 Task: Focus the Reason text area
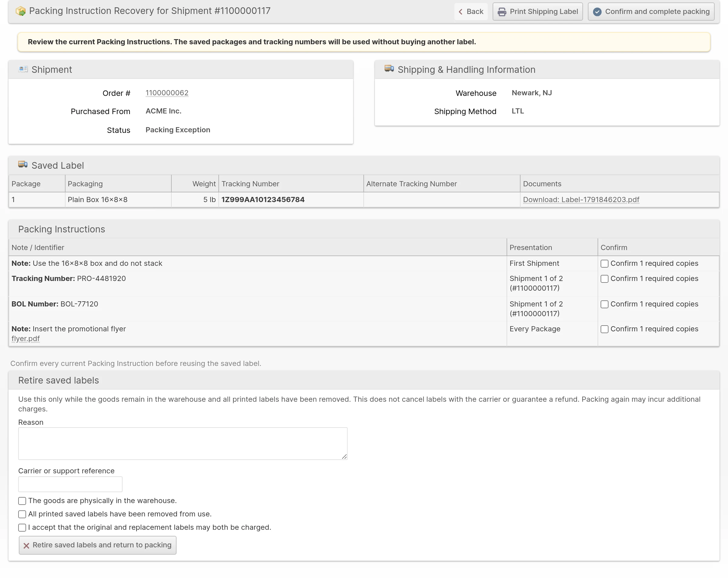pyautogui.click(x=183, y=444)
